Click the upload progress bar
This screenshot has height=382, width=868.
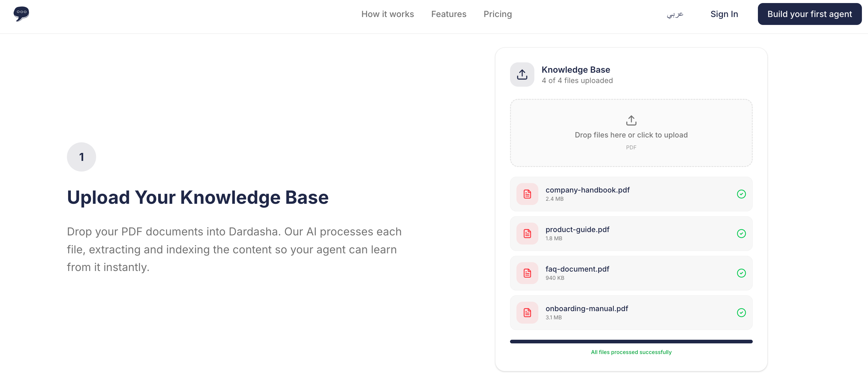[631, 341]
